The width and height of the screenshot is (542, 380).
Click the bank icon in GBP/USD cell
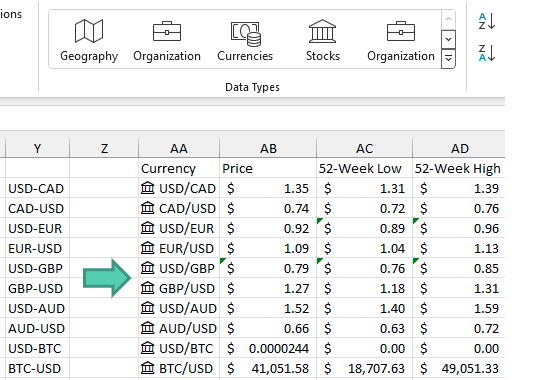point(148,288)
